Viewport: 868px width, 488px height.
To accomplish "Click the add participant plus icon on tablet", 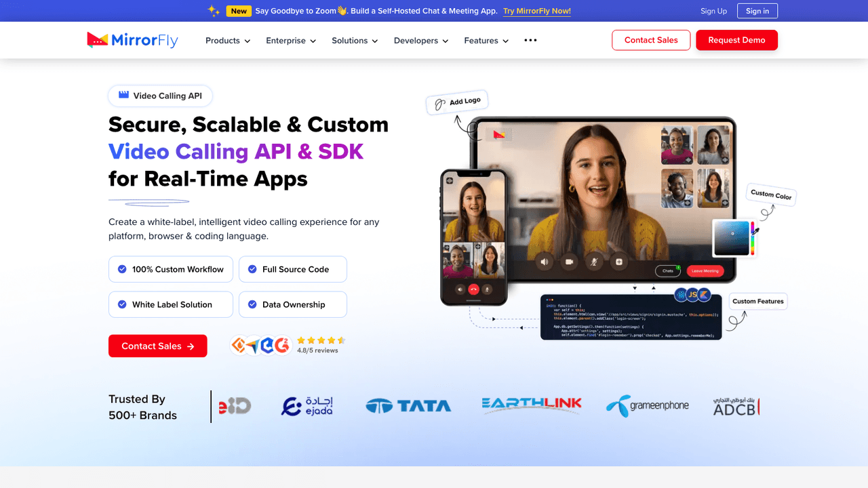I will [x=619, y=262].
